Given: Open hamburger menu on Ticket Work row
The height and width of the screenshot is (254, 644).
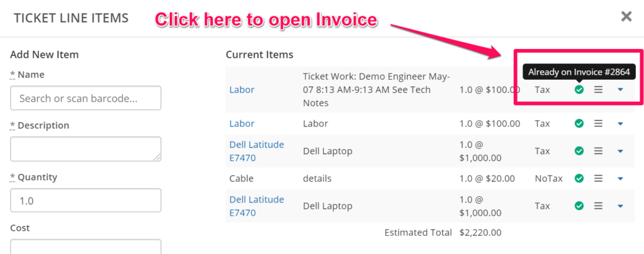Looking at the screenshot, I should coord(599,90).
